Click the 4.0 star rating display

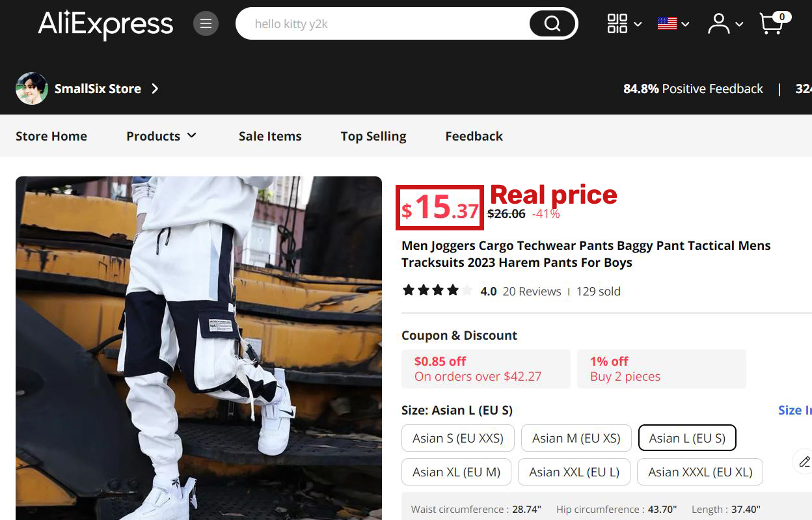[437, 290]
